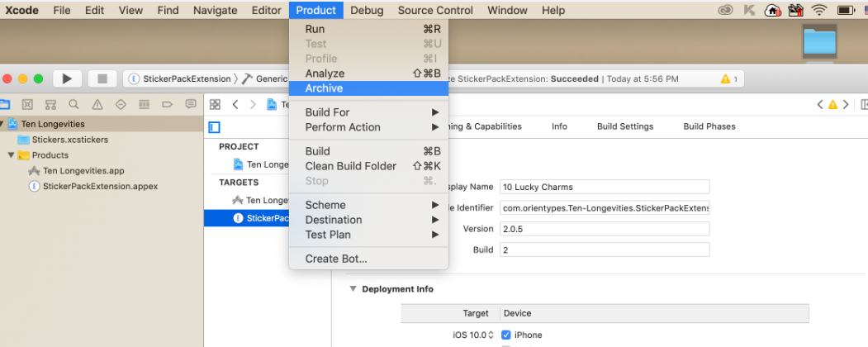Expand the Destination submenu
Image resolution: width=868 pixels, height=347 pixels.
[x=368, y=220]
